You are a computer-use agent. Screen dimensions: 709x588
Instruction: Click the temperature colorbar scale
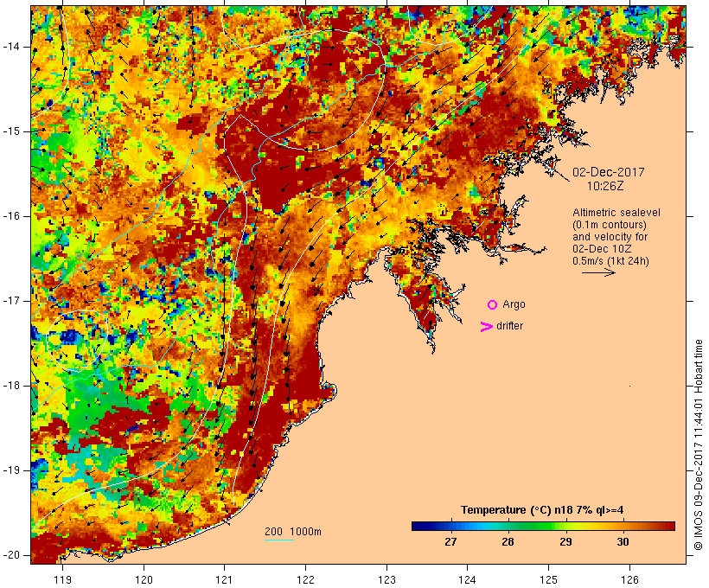543,526
